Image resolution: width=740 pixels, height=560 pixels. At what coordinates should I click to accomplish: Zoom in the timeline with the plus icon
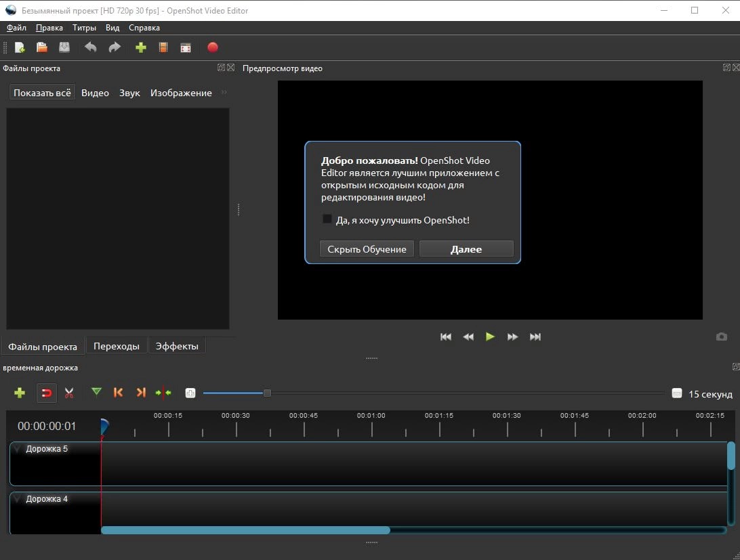tap(190, 393)
